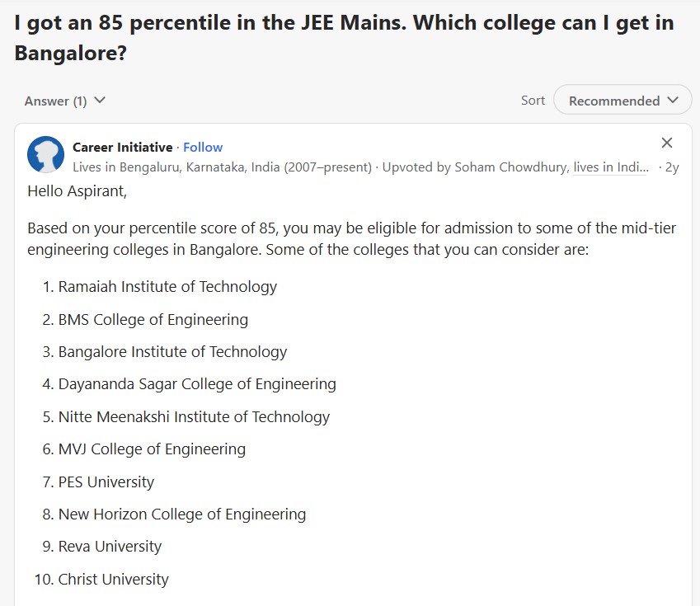Viewport: 700px width, 606px height.
Task: Collapse answers using the Answer chevron
Action: (100, 100)
